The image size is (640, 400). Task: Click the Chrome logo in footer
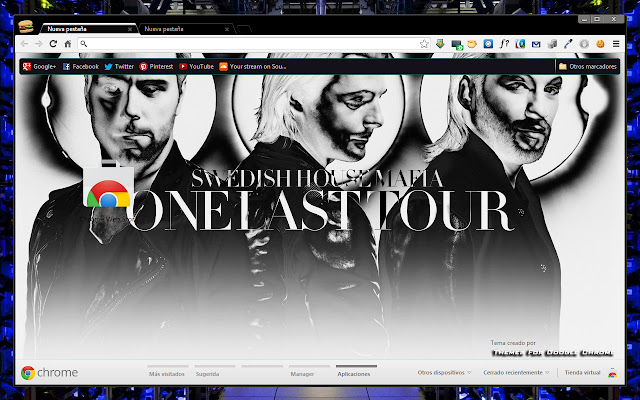point(49,372)
